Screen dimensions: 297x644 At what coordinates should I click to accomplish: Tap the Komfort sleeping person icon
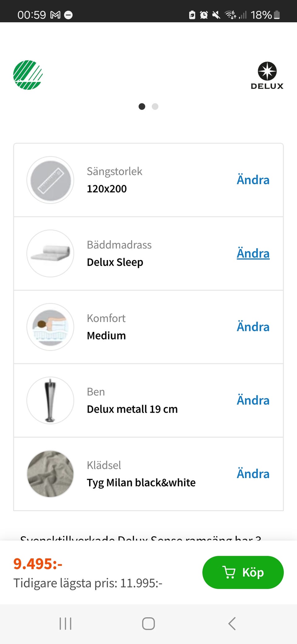50,327
